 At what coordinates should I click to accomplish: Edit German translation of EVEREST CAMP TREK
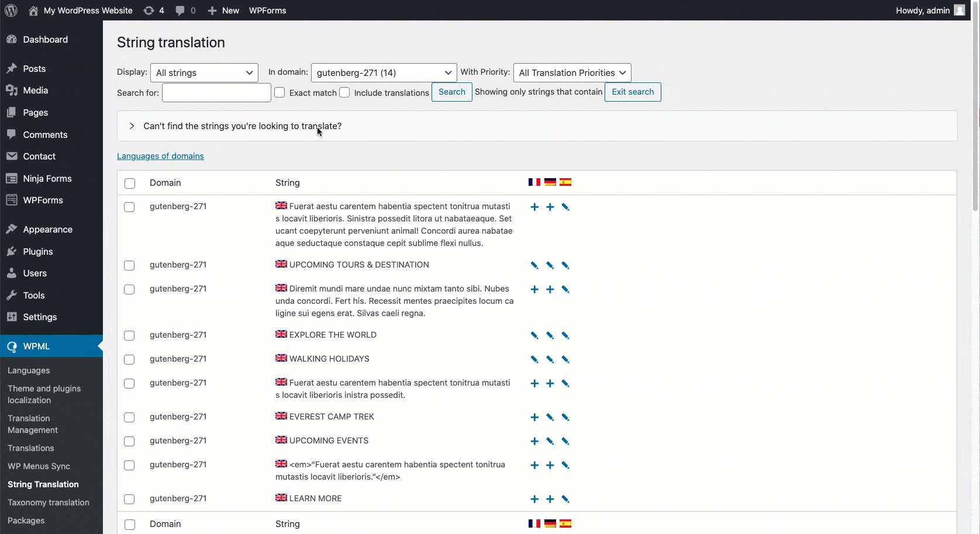[x=550, y=418]
